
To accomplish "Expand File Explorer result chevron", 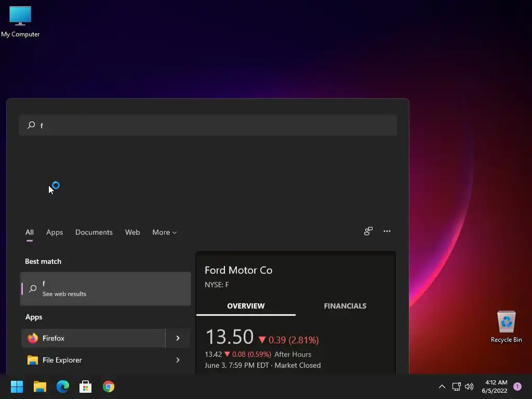I will click(178, 360).
